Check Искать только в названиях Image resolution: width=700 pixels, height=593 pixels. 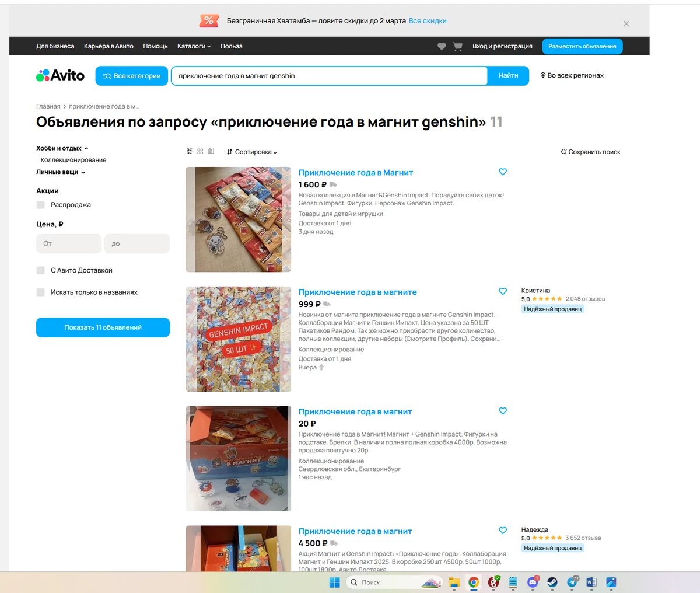[x=41, y=292]
